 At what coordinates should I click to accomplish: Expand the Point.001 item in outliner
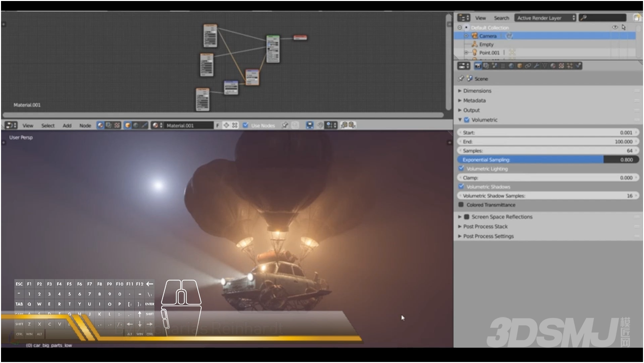(x=466, y=53)
